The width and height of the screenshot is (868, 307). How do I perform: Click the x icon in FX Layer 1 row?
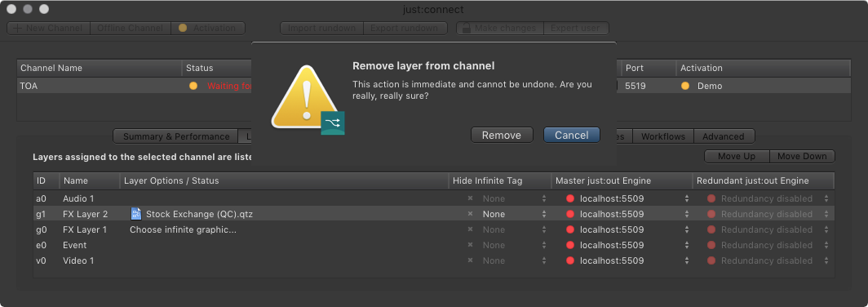[x=470, y=229]
